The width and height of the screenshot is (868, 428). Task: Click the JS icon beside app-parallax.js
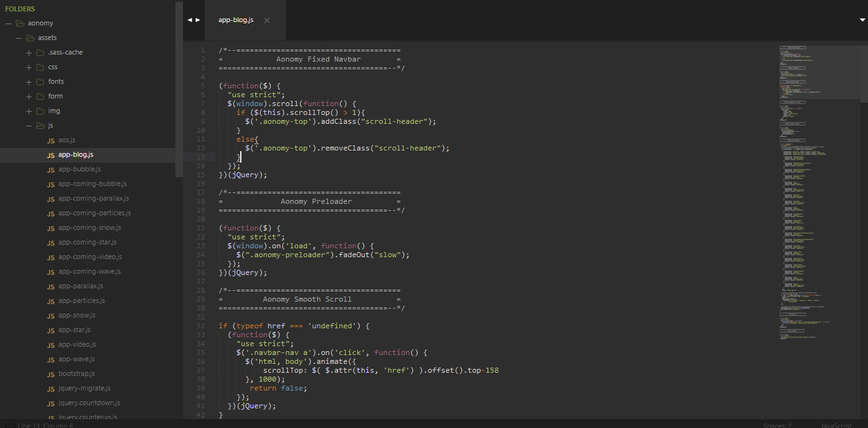pyautogui.click(x=50, y=286)
